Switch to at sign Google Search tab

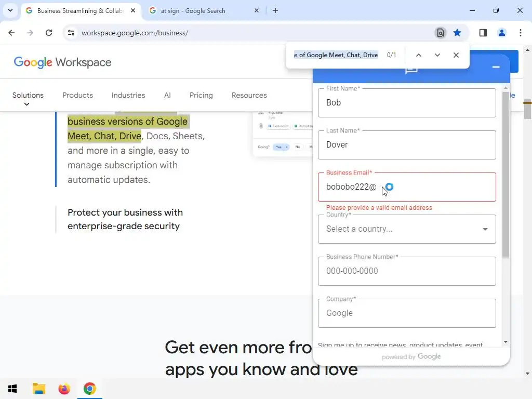pyautogui.click(x=203, y=10)
